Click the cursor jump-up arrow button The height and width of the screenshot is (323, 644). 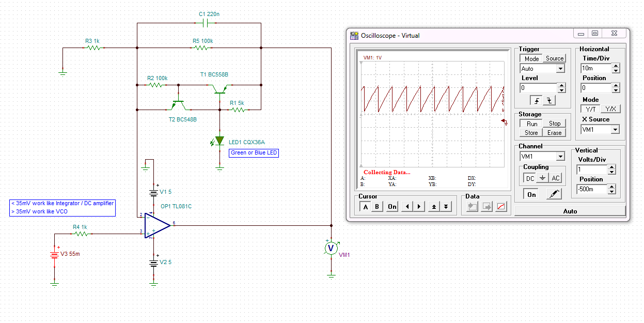434,207
